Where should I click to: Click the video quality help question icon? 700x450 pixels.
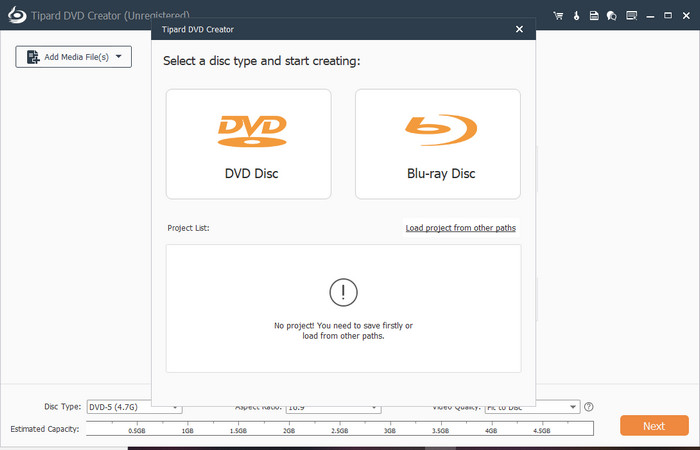tap(589, 407)
